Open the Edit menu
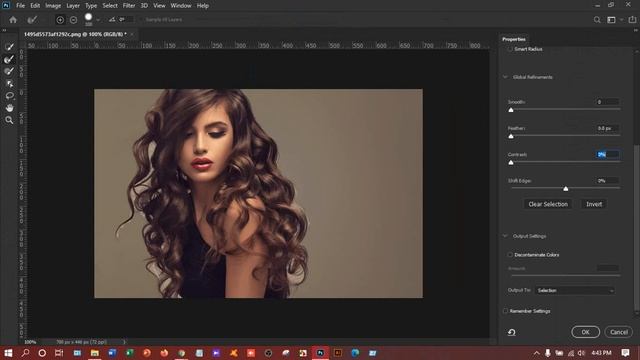640x360 pixels. [35, 6]
